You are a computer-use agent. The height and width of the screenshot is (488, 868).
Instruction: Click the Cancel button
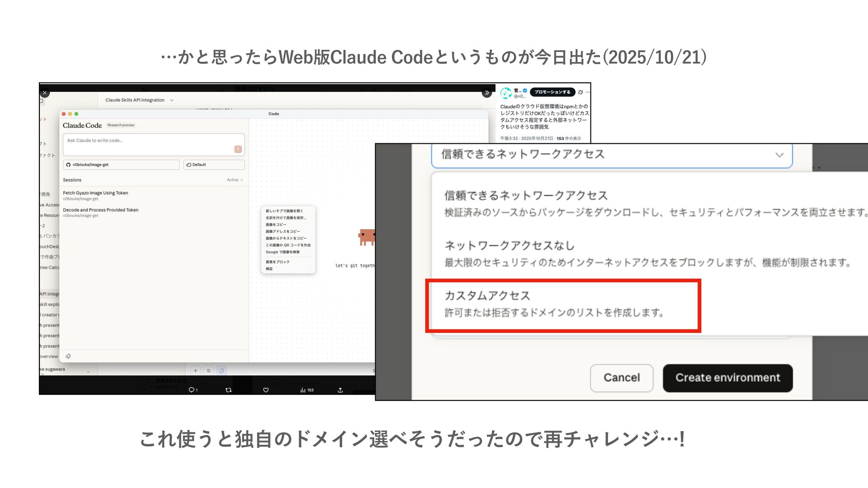point(621,378)
